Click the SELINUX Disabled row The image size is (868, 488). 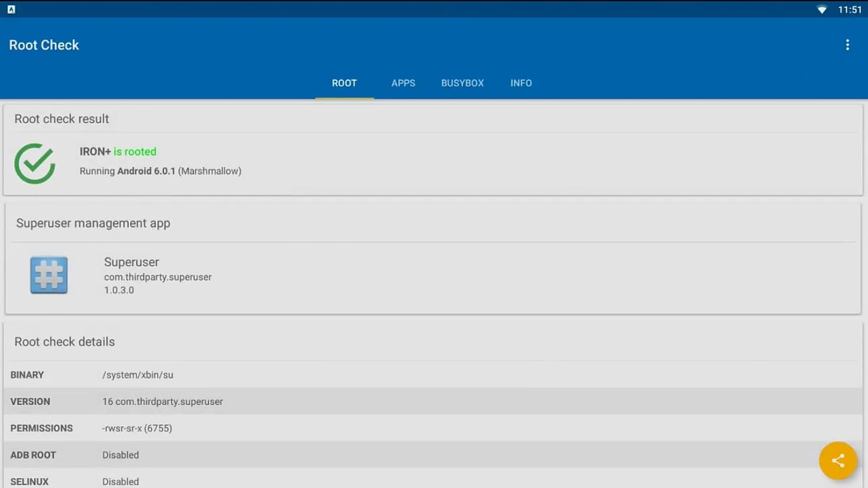coord(217,481)
